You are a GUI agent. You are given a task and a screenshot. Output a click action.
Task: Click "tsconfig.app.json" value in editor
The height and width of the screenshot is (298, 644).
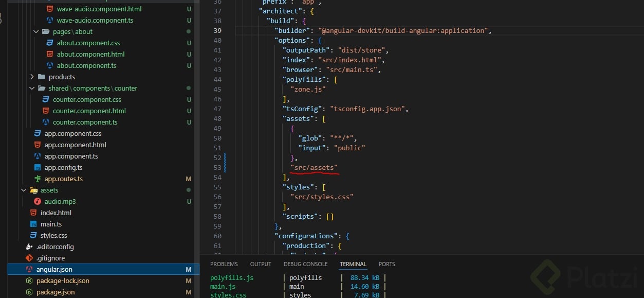(x=369, y=109)
